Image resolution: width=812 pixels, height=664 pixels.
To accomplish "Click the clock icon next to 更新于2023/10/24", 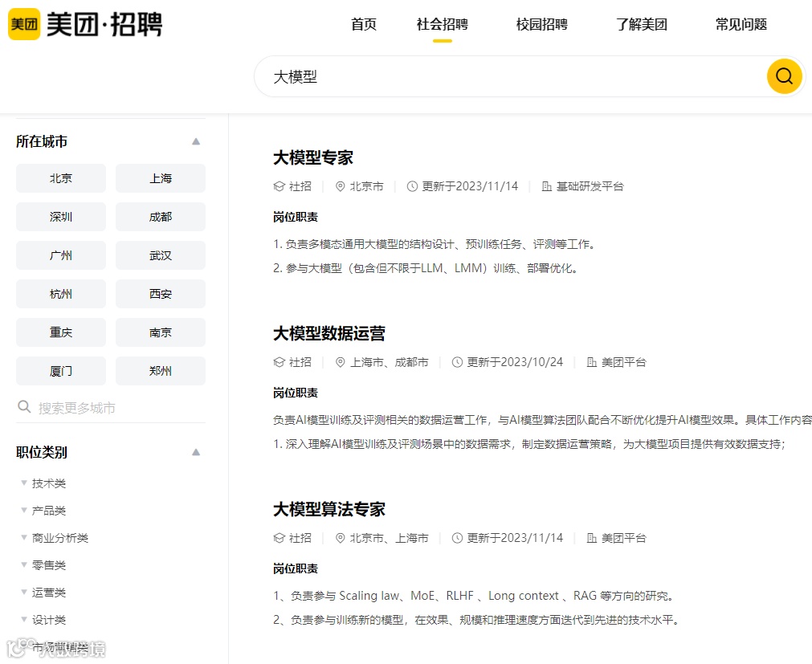I will coord(457,362).
